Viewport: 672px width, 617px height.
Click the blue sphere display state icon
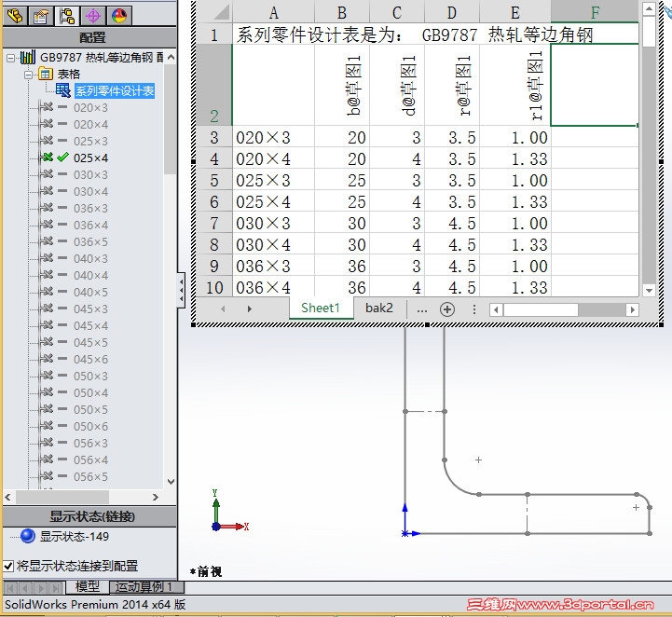click(x=28, y=536)
